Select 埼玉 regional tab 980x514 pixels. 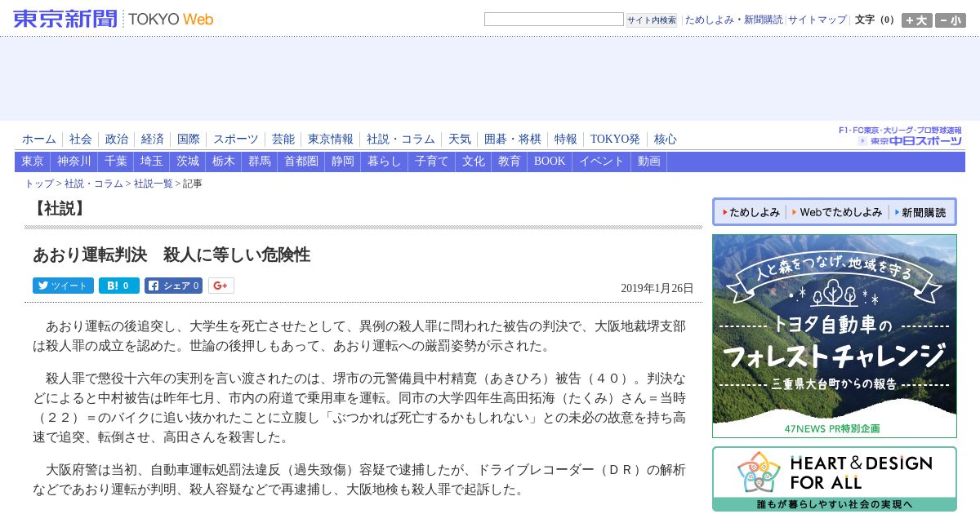152,162
